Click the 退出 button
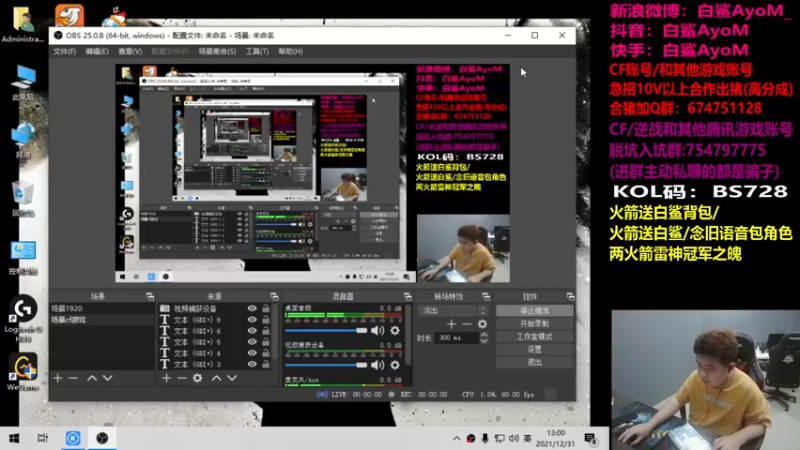The height and width of the screenshot is (450, 800). [534, 362]
